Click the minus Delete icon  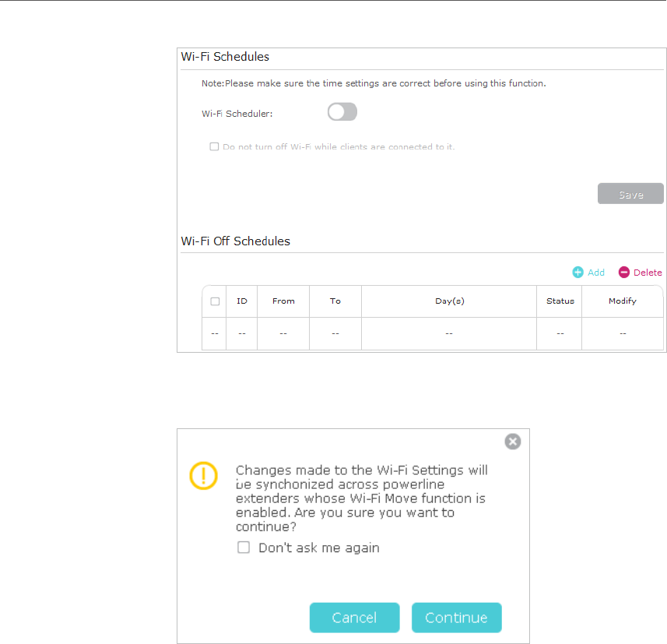click(623, 273)
